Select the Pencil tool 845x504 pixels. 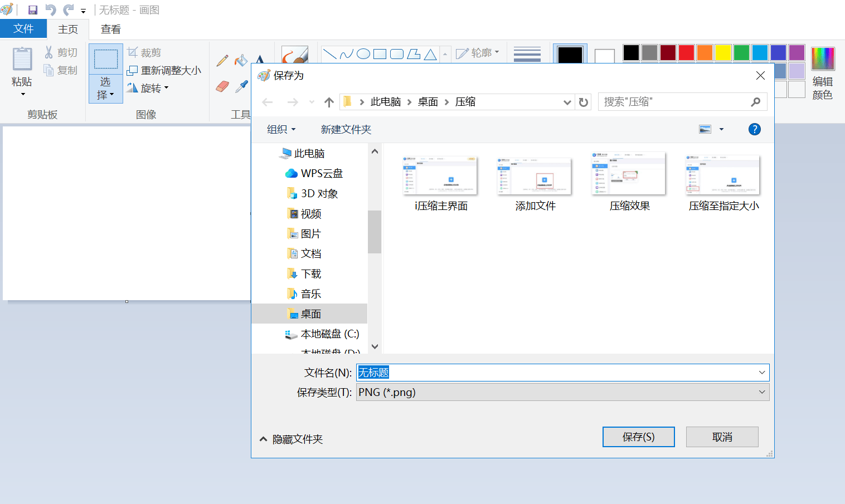coord(222,60)
